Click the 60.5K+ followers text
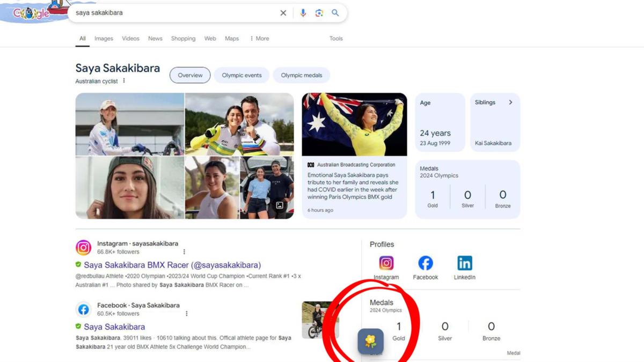This screenshot has height=362, width=644. pyautogui.click(x=118, y=314)
